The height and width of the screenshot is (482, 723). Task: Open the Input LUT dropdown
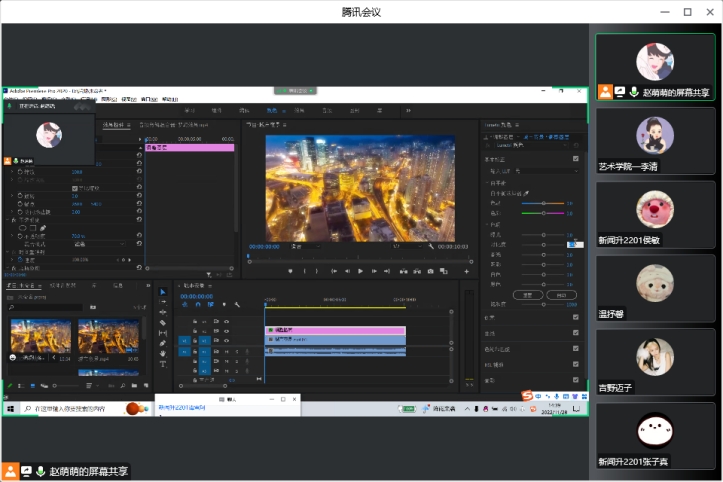[x=548, y=171]
